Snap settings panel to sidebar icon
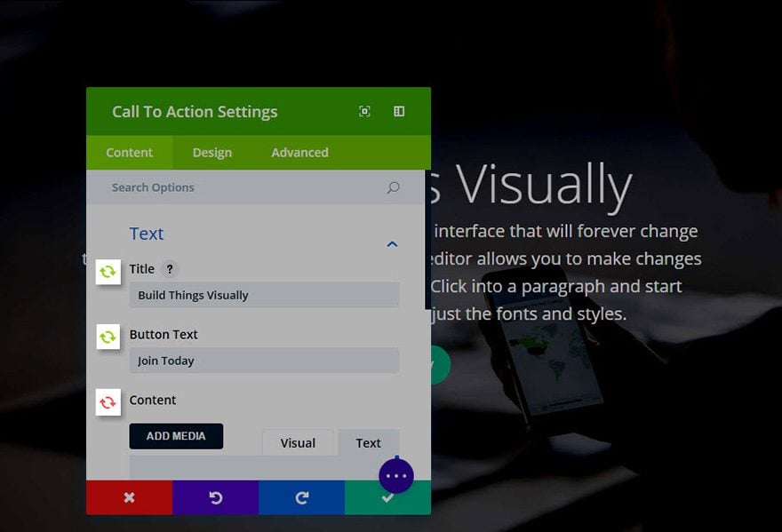The width and height of the screenshot is (782, 532). pyautogui.click(x=399, y=111)
